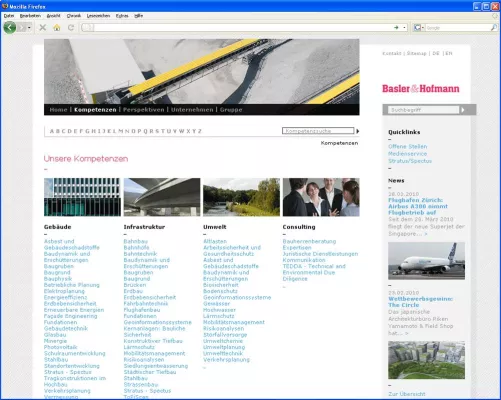Open the Bauherrenberatung link
The image size is (501, 400).
[x=309, y=241]
